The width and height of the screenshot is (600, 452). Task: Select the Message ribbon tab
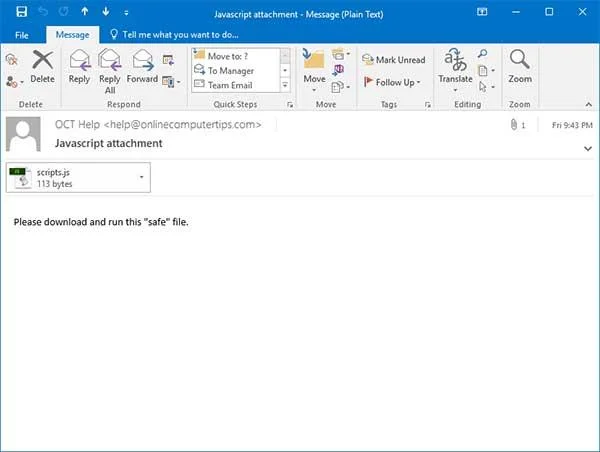click(72, 35)
